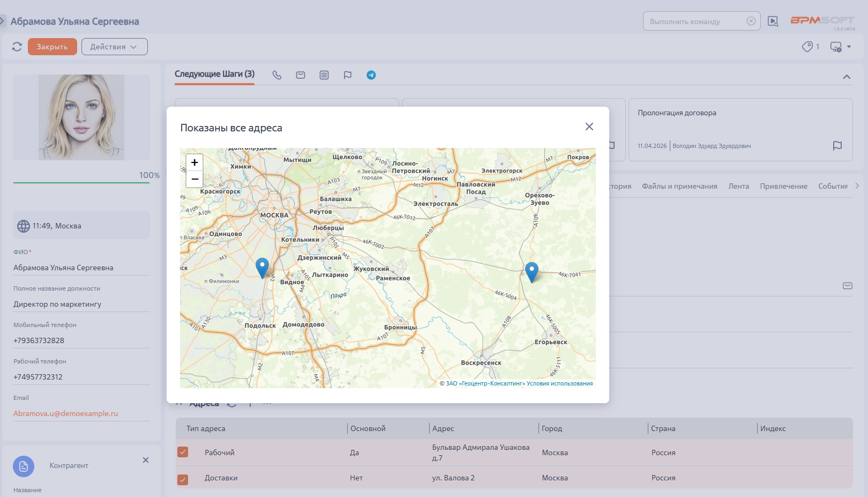The height and width of the screenshot is (497, 868).
Task: Zoom in on the address map
Action: 194,162
